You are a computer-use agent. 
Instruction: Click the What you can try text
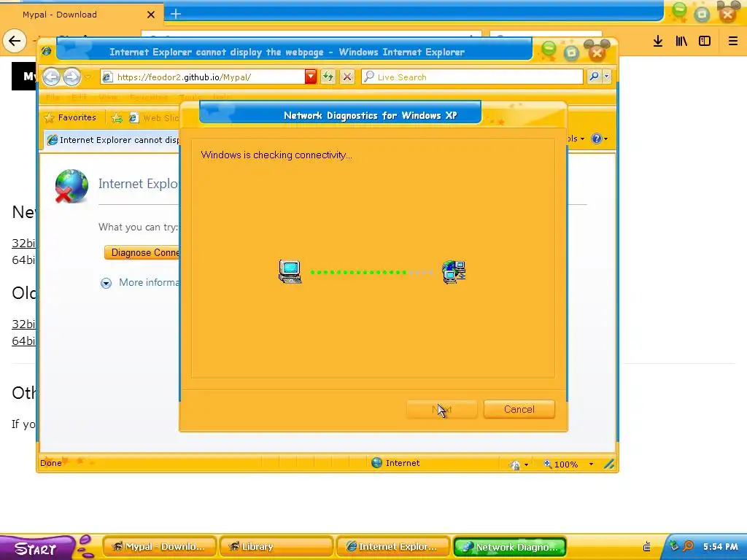[x=138, y=227]
